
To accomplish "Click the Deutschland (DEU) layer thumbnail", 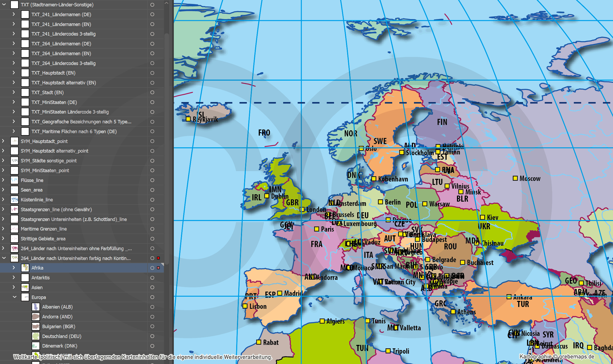I will [x=36, y=336].
